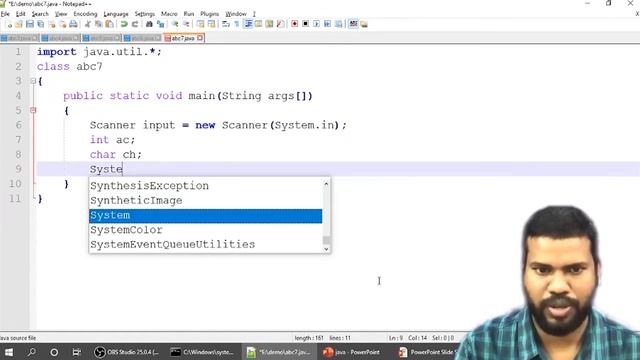The height and width of the screenshot is (360, 640).
Task: Create a new file from the toolbar
Action: pyautogui.click(x=9, y=24)
